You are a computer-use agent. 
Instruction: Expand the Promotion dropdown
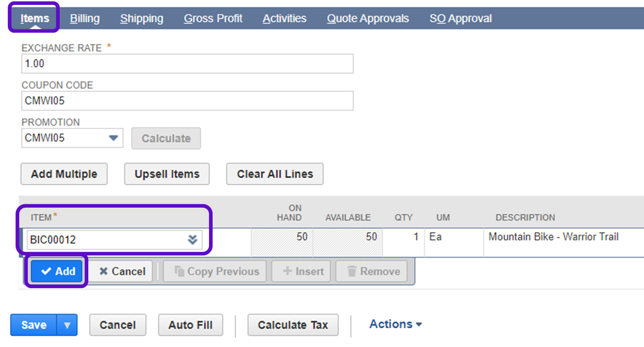pyautogui.click(x=113, y=138)
